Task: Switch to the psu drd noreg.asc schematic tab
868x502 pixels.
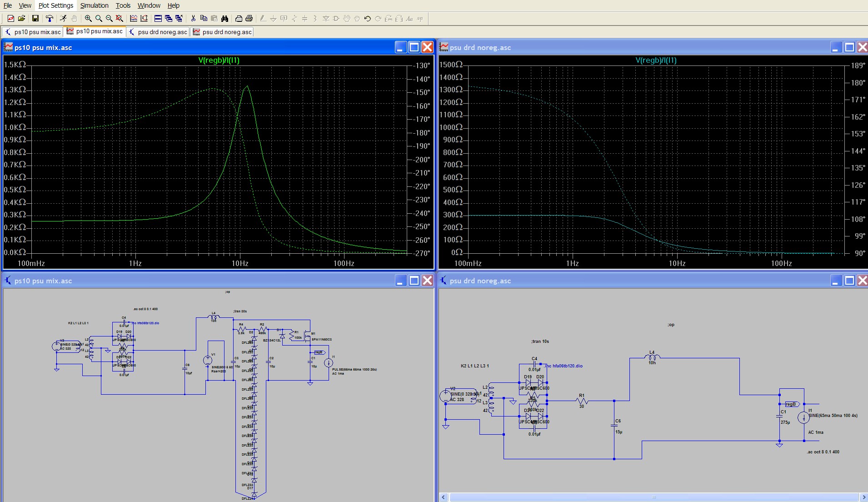Action: tap(158, 32)
